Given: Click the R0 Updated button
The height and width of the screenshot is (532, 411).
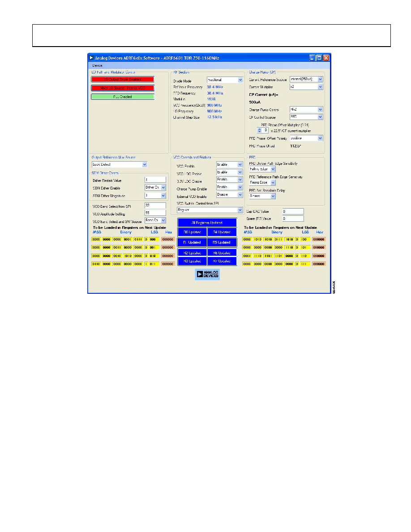Looking at the screenshot, I should coord(192,232).
